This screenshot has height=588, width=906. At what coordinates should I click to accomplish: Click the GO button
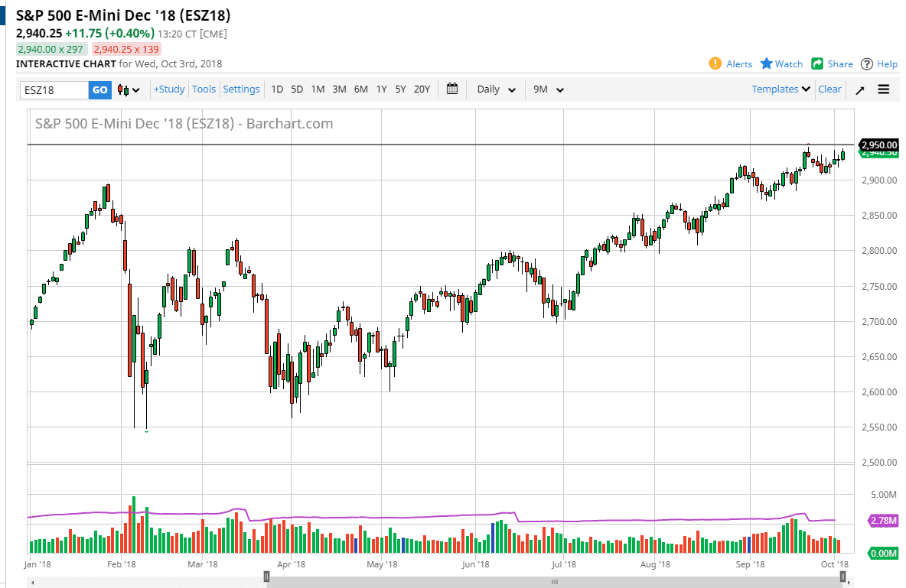pos(100,89)
